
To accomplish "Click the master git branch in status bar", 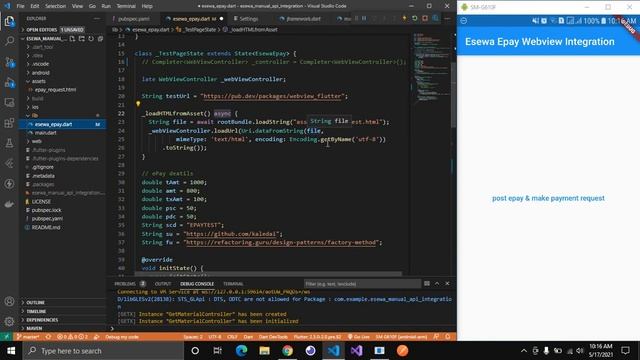I will pos(28,337).
